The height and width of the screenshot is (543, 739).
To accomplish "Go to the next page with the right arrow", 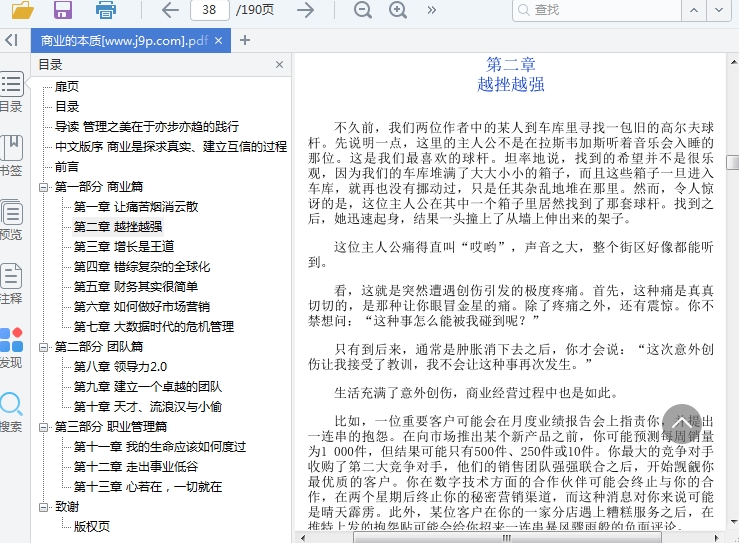I will [305, 10].
